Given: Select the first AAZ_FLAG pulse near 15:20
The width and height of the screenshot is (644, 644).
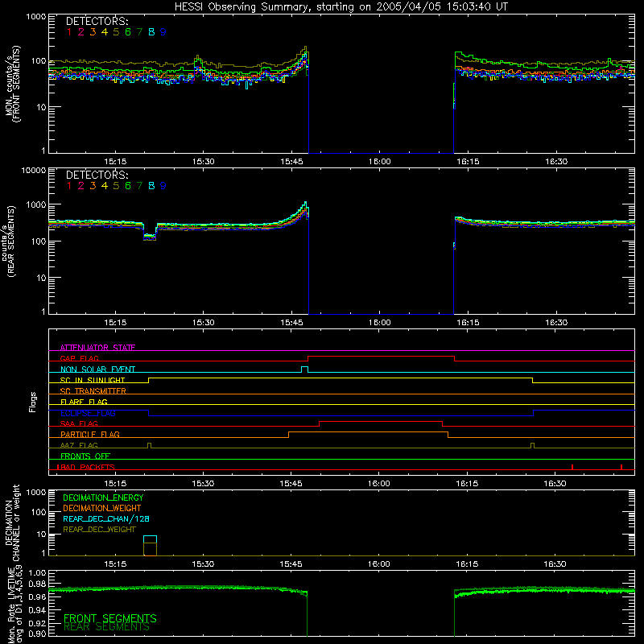Looking at the screenshot, I should coord(149,445).
